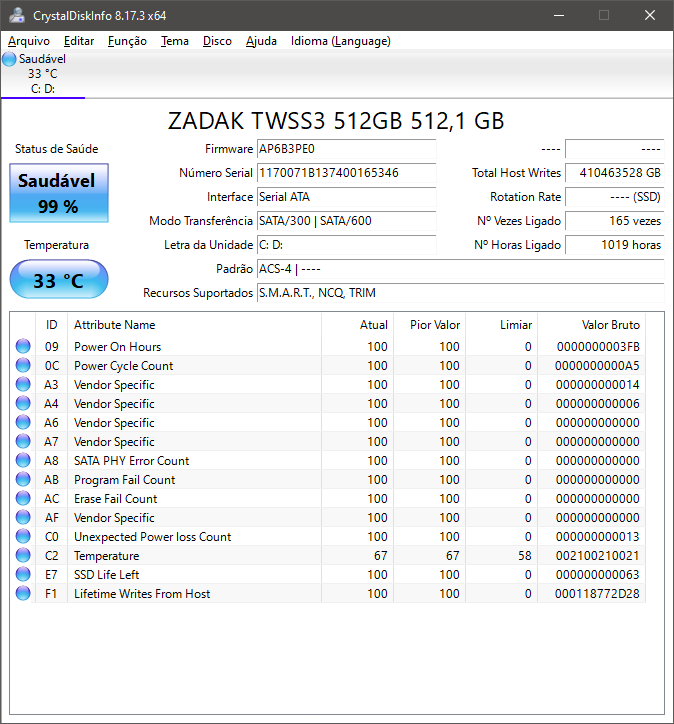This screenshot has height=724, width=674.
Task: Select the Lifetime Writes From Host name
Action: 142,594
